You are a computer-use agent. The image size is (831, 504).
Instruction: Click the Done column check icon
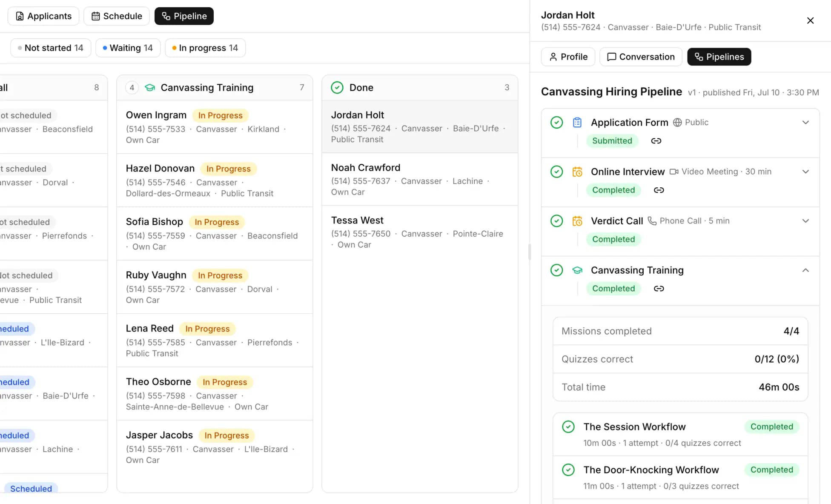pyautogui.click(x=337, y=88)
